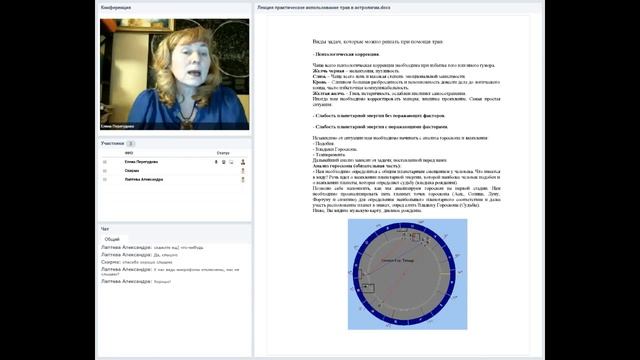Click the shared document title bar ending in .docx

click(x=324, y=7)
